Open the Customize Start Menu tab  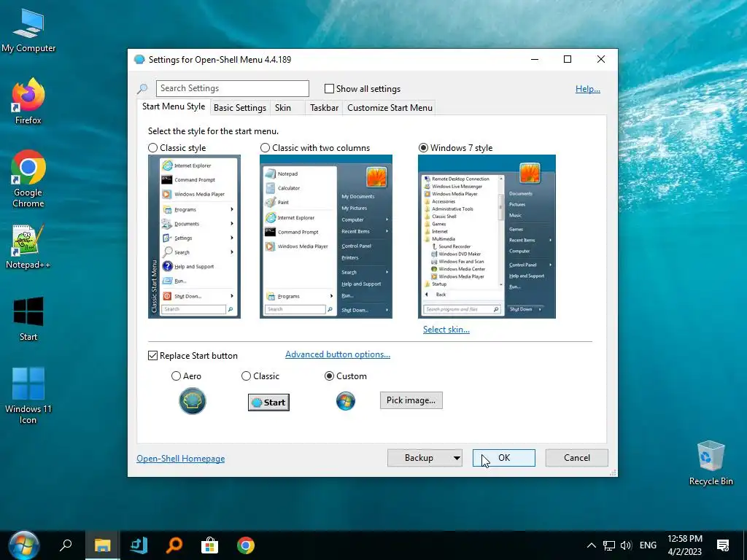pos(390,108)
